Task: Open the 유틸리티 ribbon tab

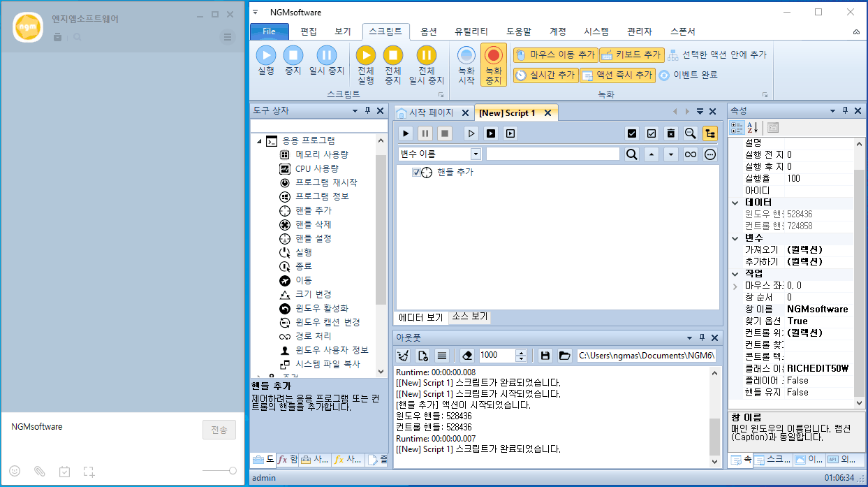Action: (x=471, y=31)
